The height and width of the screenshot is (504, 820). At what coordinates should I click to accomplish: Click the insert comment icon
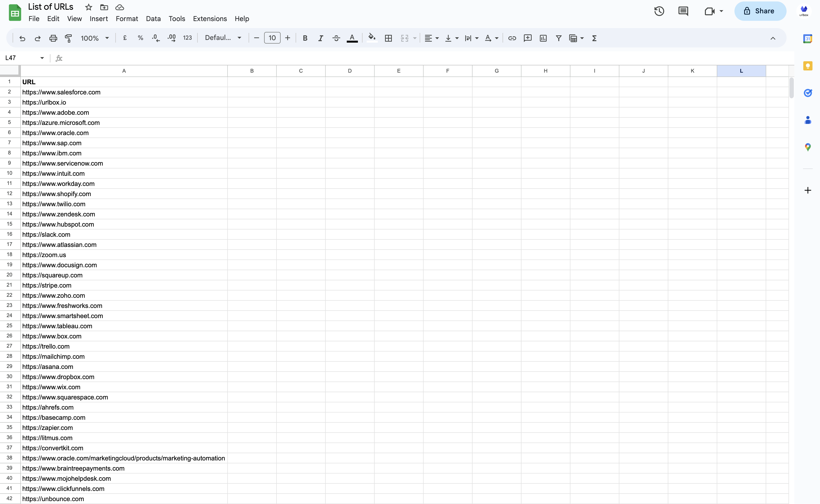(x=528, y=38)
